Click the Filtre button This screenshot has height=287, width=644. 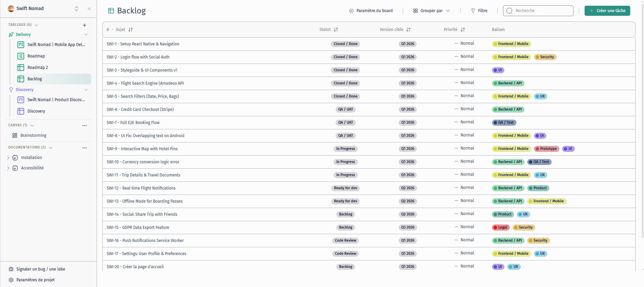coord(479,11)
